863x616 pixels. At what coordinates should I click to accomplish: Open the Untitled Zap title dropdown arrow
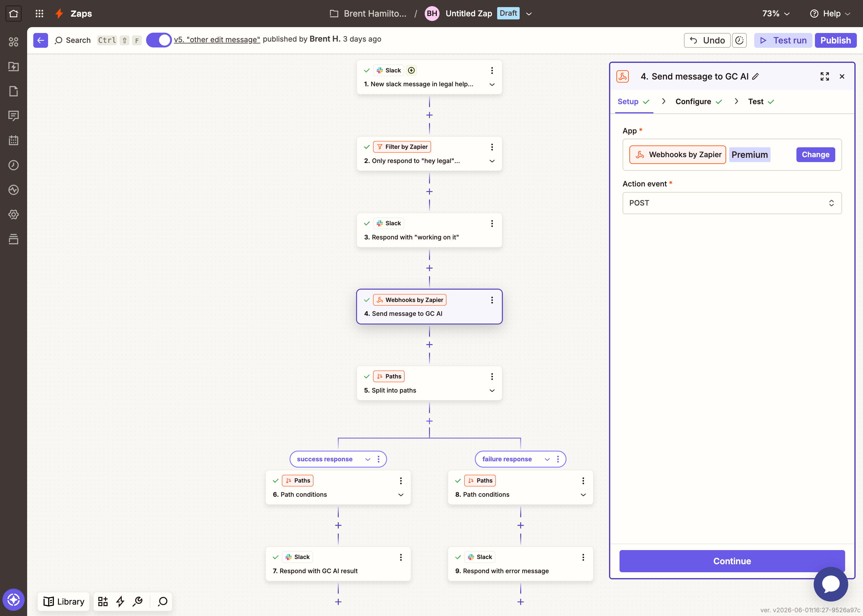click(529, 14)
